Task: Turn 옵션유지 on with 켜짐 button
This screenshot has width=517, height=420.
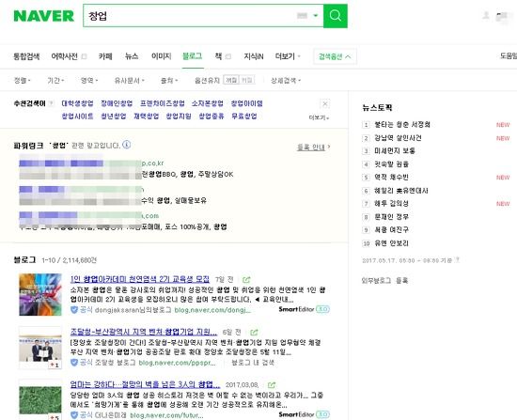Action: [246, 80]
